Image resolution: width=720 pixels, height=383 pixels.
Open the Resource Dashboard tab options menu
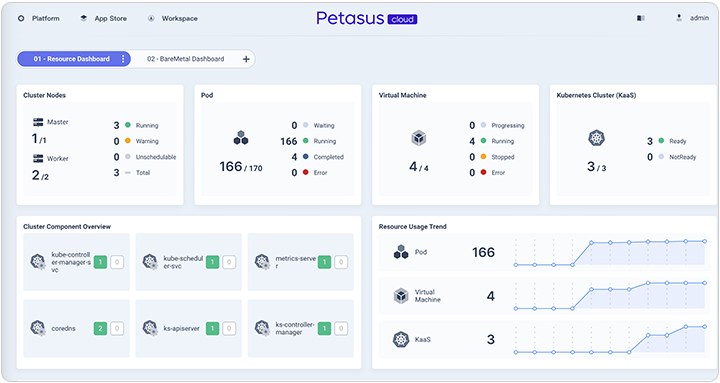click(x=123, y=59)
